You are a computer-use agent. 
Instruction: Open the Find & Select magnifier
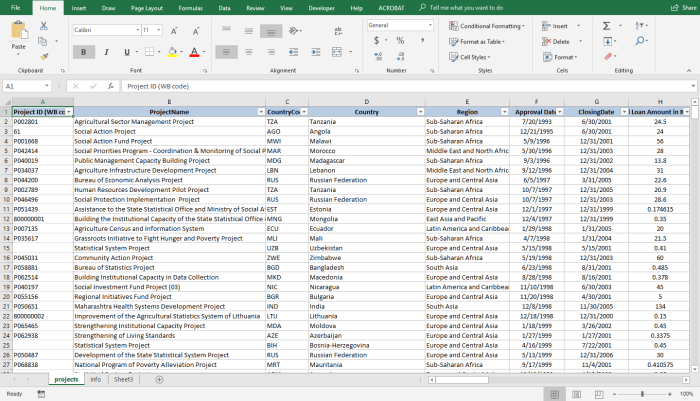(639, 41)
